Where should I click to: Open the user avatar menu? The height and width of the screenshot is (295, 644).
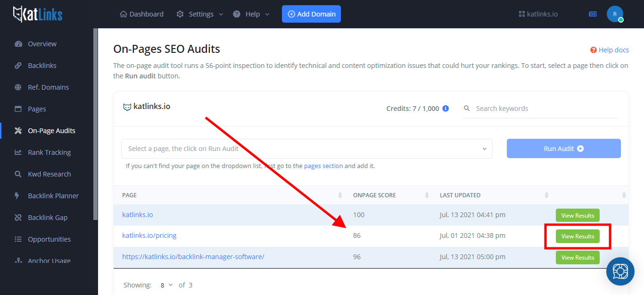pos(615,14)
